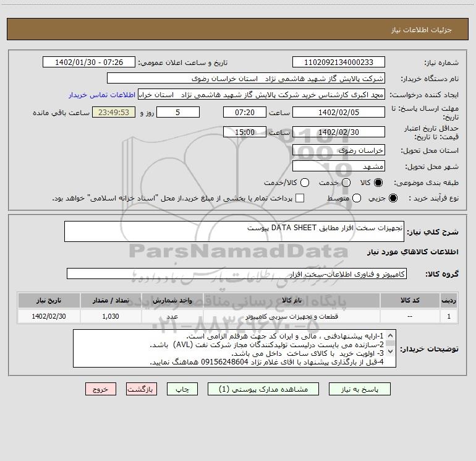This screenshot has height=461, width=476.
Task: Toggle the اسناد خزانه اسلامی payment checkbox
Action: [x=300, y=198]
